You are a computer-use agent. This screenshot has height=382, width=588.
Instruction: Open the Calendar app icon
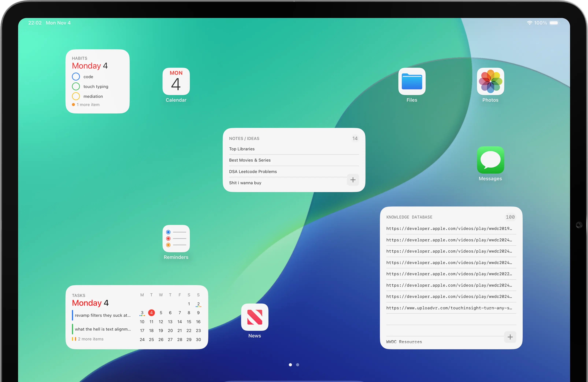pos(176,81)
